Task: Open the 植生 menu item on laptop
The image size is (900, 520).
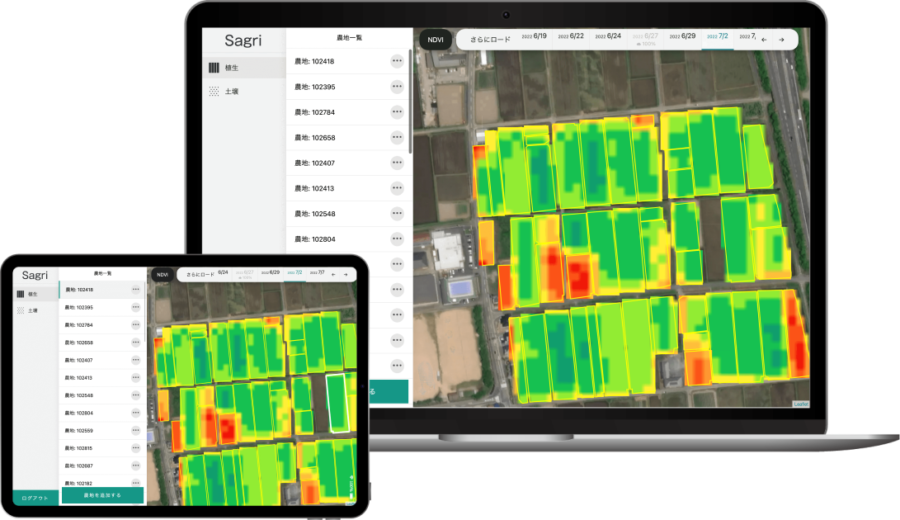Action: [x=244, y=68]
